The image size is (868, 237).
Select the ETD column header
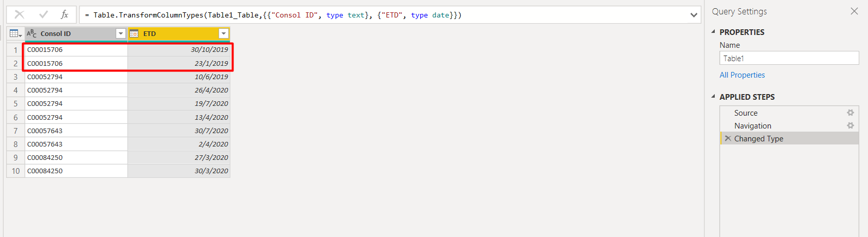[x=179, y=33]
